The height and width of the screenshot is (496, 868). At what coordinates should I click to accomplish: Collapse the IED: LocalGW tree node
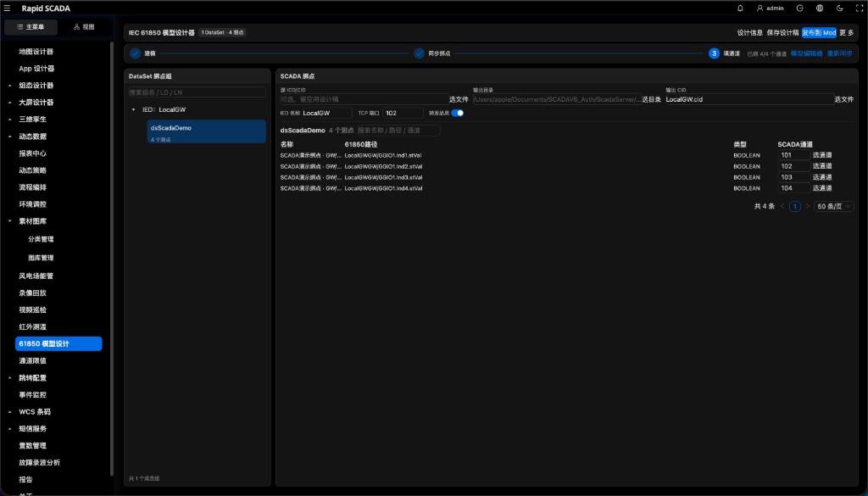pyautogui.click(x=133, y=109)
